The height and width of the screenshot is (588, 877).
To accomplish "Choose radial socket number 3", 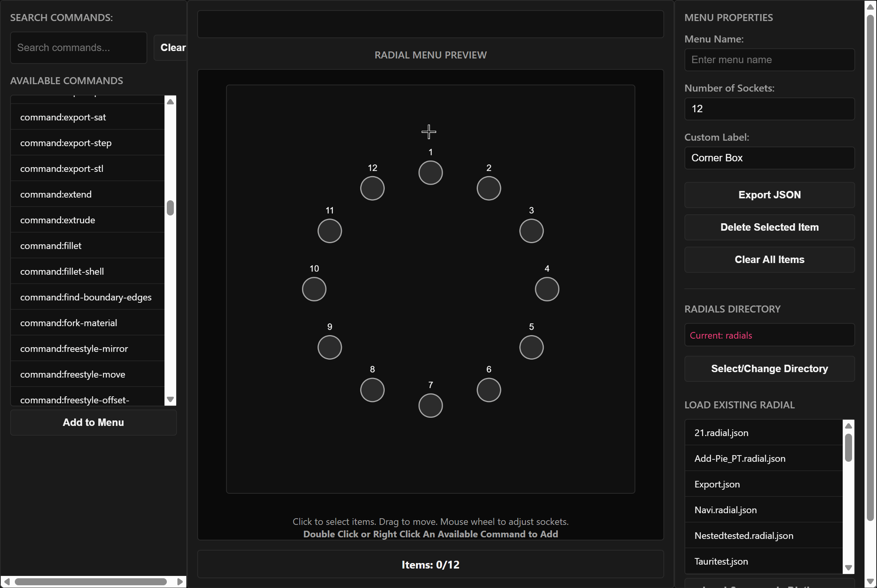I will 531,231.
